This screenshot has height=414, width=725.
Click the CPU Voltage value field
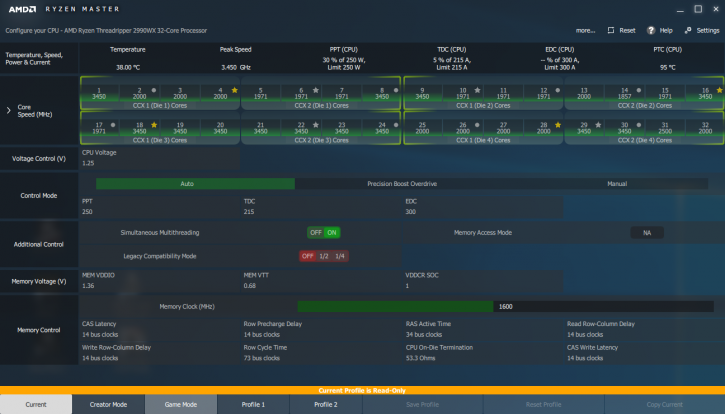tap(160, 163)
